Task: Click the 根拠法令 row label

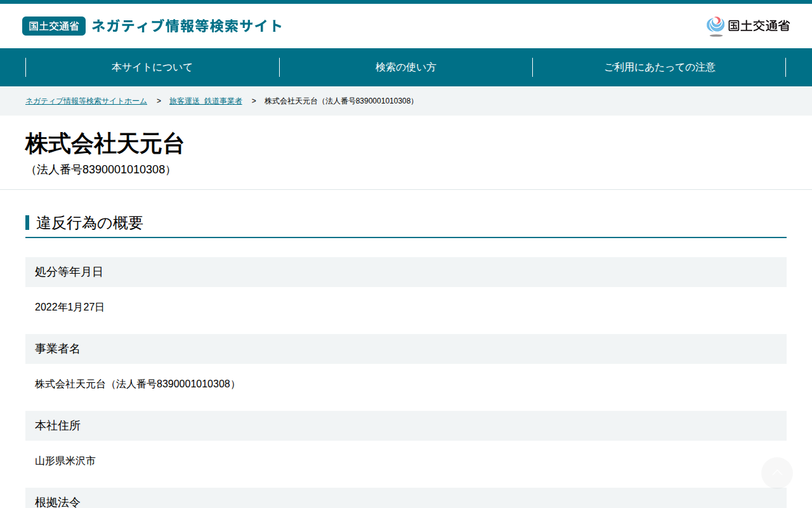Action: [406, 498]
